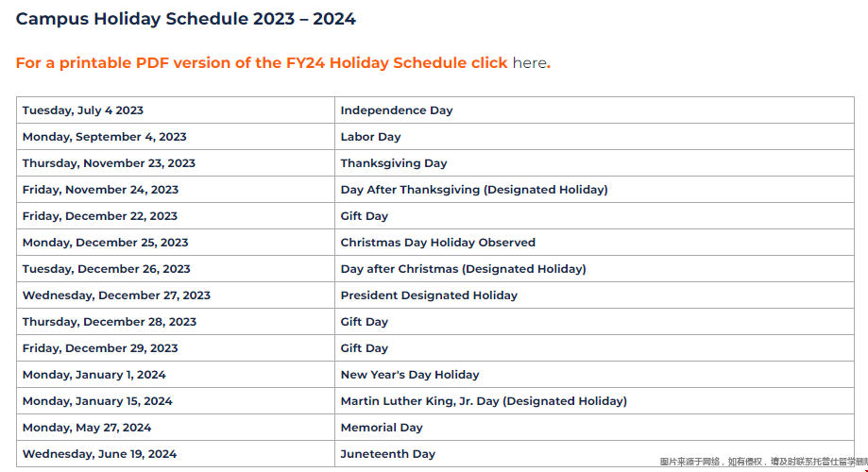Click the orange FY24 Holiday Schedule text
This screenshot has width=868, height=472.
[x=262, y=63]
